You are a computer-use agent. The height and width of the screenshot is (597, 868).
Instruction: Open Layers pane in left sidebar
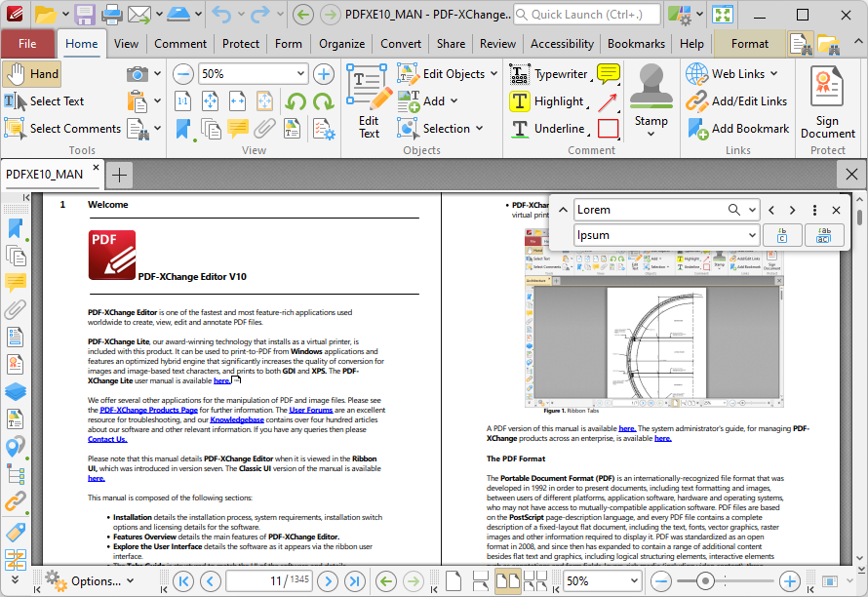15,391
